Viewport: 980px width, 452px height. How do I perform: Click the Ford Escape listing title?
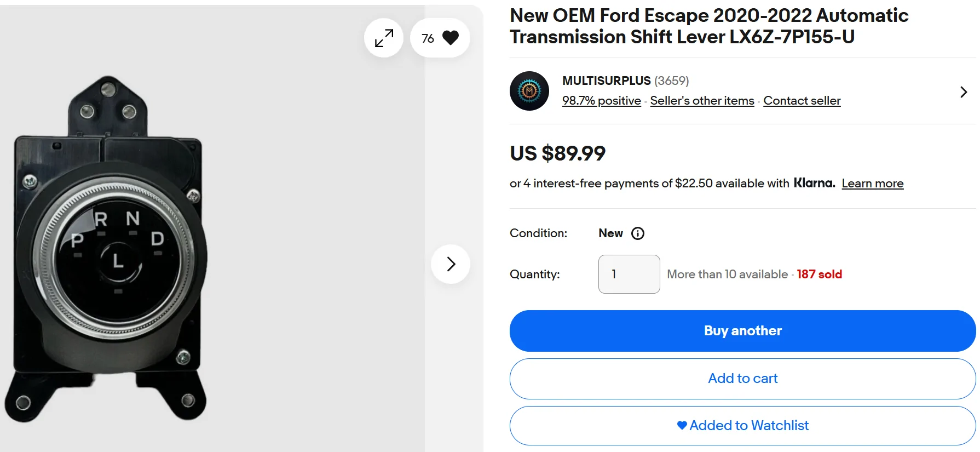(708, 26)
